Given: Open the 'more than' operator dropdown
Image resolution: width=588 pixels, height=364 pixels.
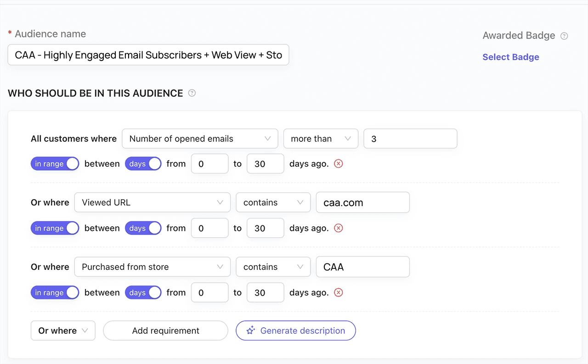Looking at the screenshot, I should [321, 139].
